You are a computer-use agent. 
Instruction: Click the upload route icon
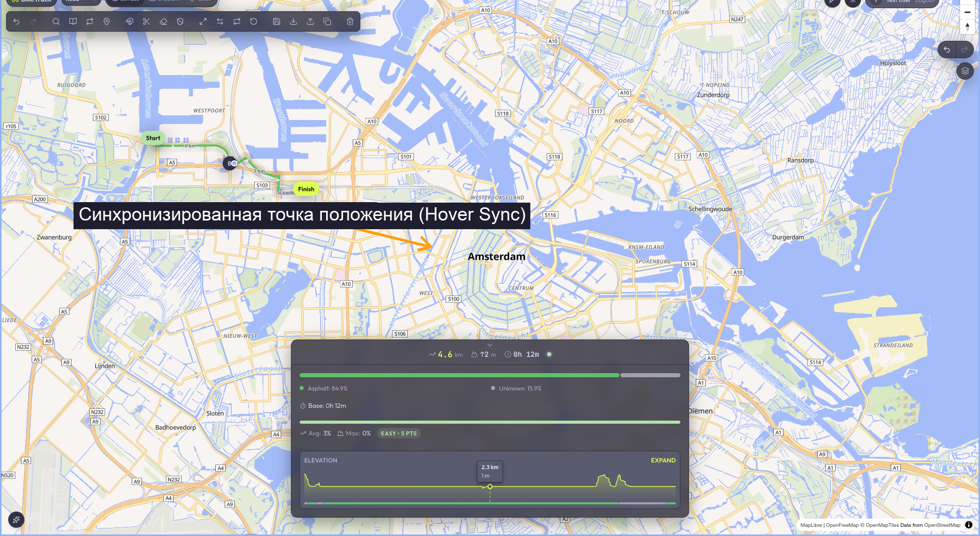point(310,21)
